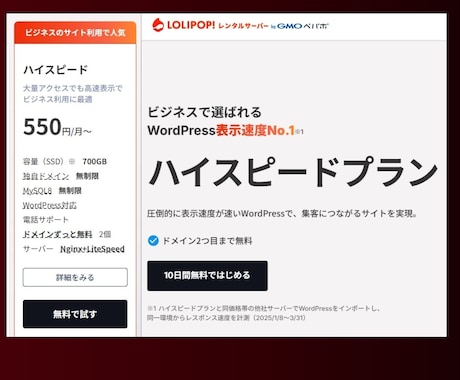Click the Nginx+LiteSpeed server value
The image size is (460, 380).
92,249
